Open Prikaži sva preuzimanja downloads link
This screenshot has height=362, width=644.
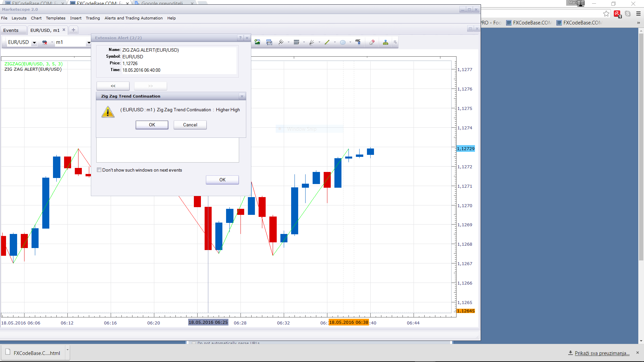point(602,353)
